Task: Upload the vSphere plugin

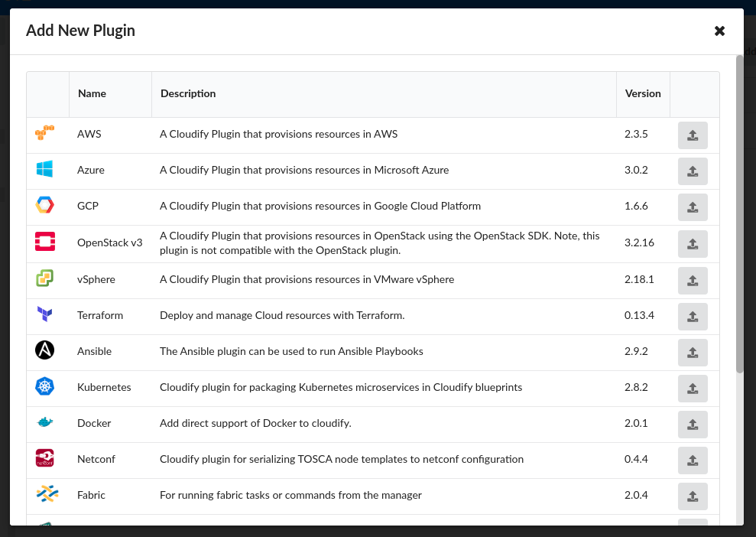Action: pyautogui.click(x=693, y=281)
